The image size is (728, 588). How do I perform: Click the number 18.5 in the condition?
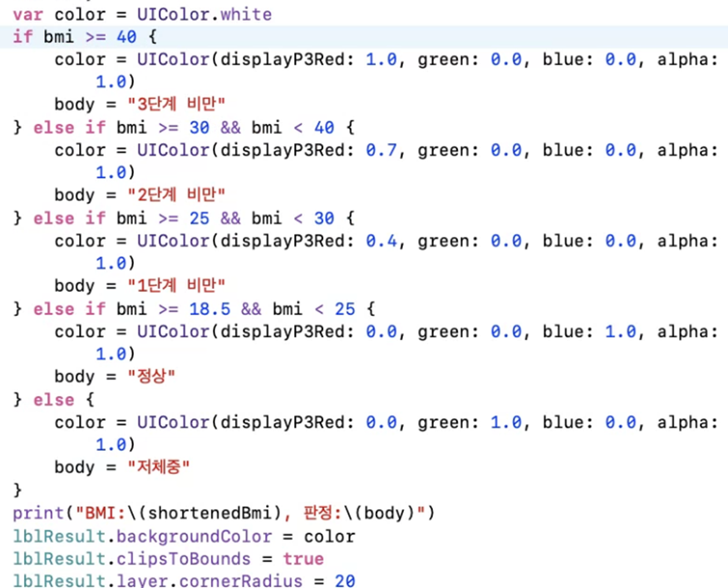(x=209, y=309)
